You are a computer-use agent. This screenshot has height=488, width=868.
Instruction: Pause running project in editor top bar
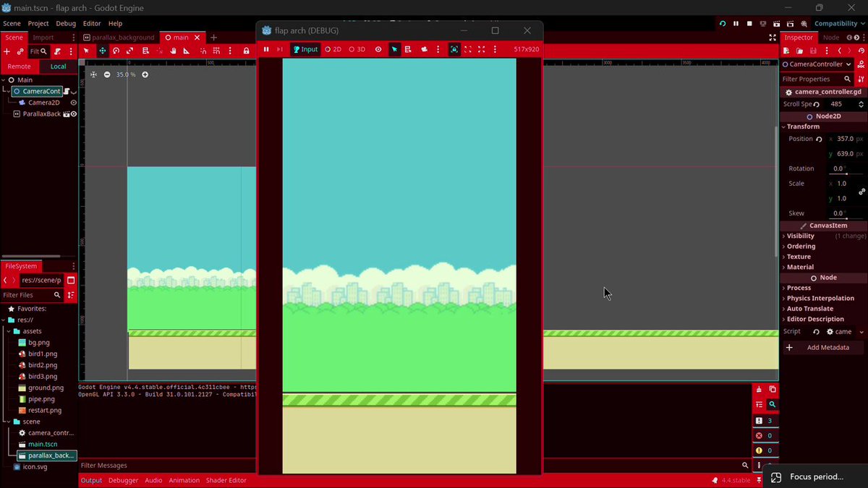click(x=736, y=23)
